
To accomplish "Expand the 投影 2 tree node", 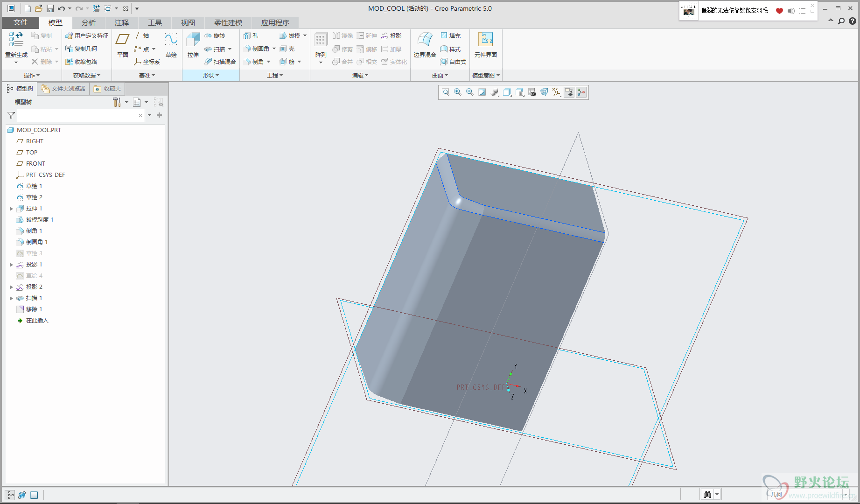I will pos(11,287).
